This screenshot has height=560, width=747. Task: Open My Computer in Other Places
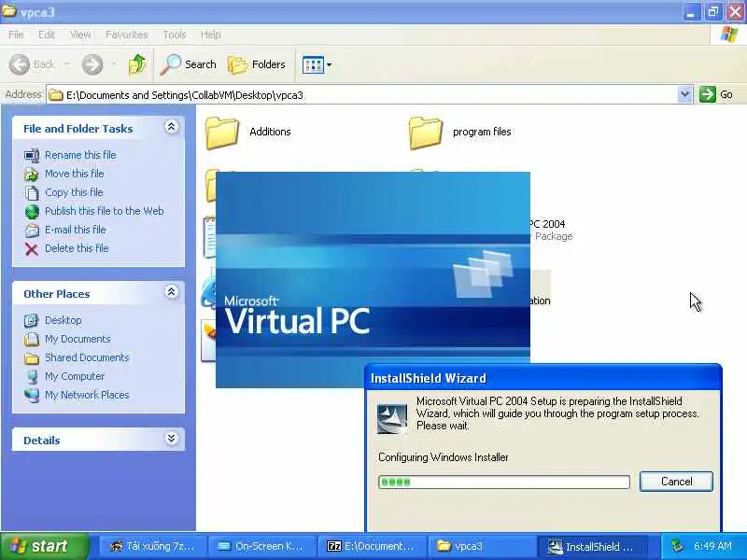75,376
